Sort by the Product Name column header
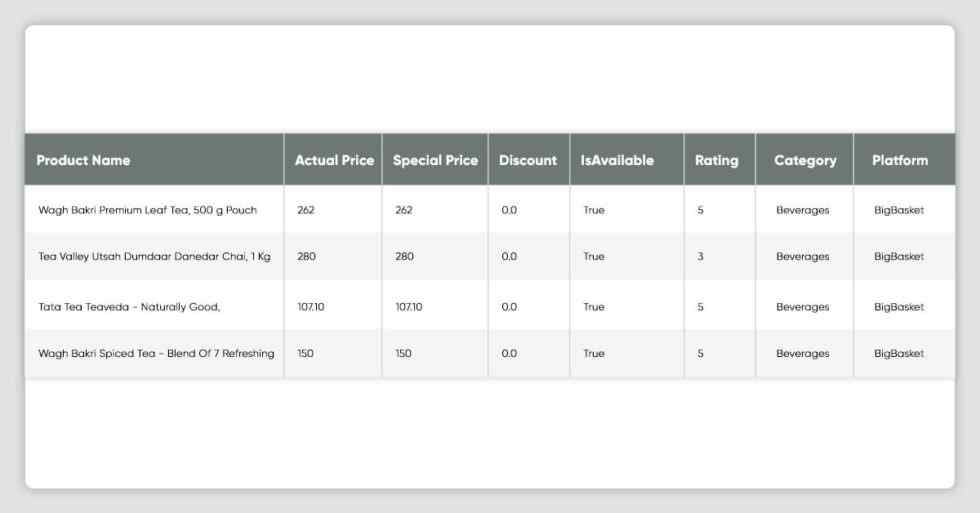 (83, 161)
